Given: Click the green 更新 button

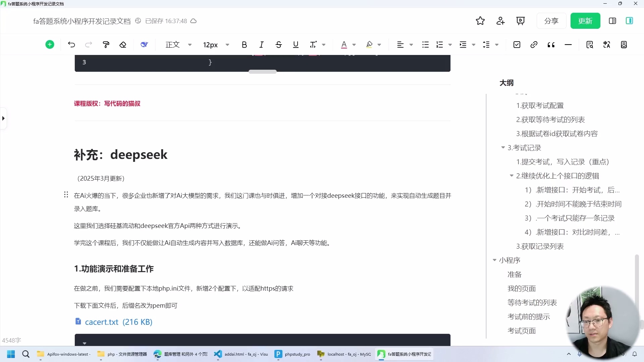Looking at the screenshot, I should coord(585,21).
